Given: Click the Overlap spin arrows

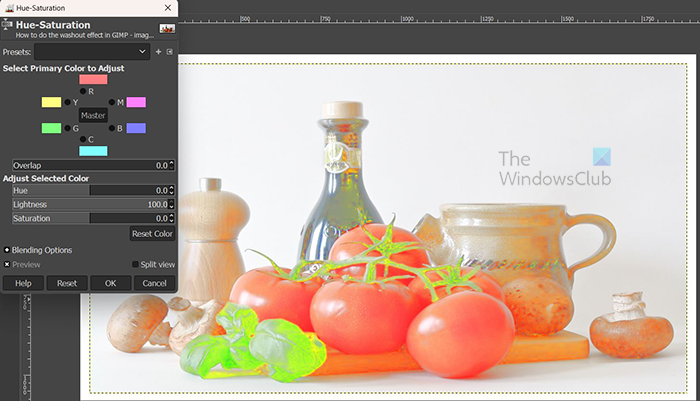Looking at the screenshot, I should point(171,166).
